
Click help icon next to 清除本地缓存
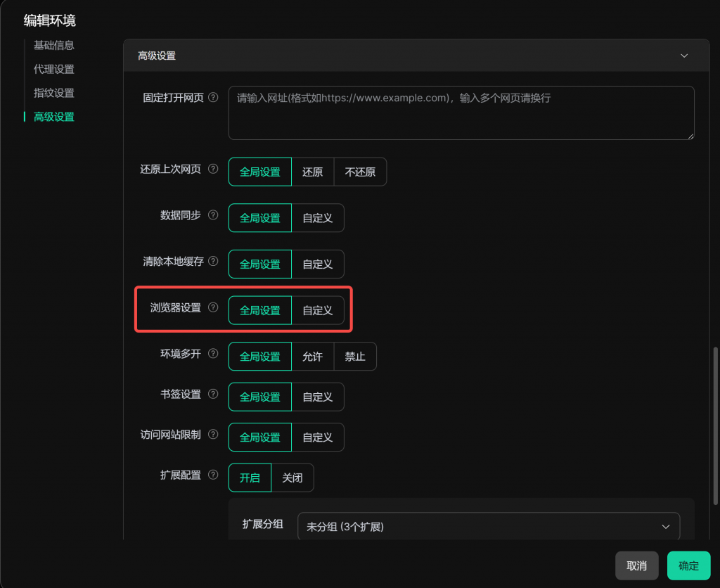coord(214,262)
